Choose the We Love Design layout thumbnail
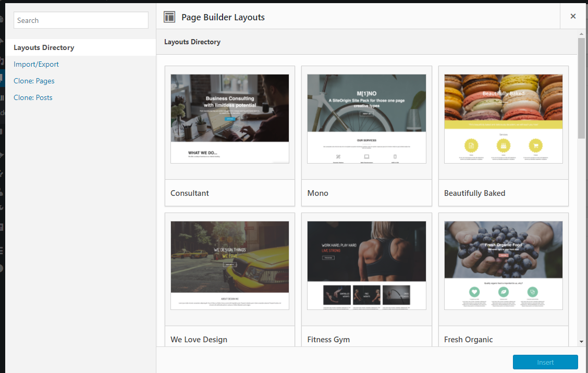This screenshot has height=373, width=588. click(230, 265)
